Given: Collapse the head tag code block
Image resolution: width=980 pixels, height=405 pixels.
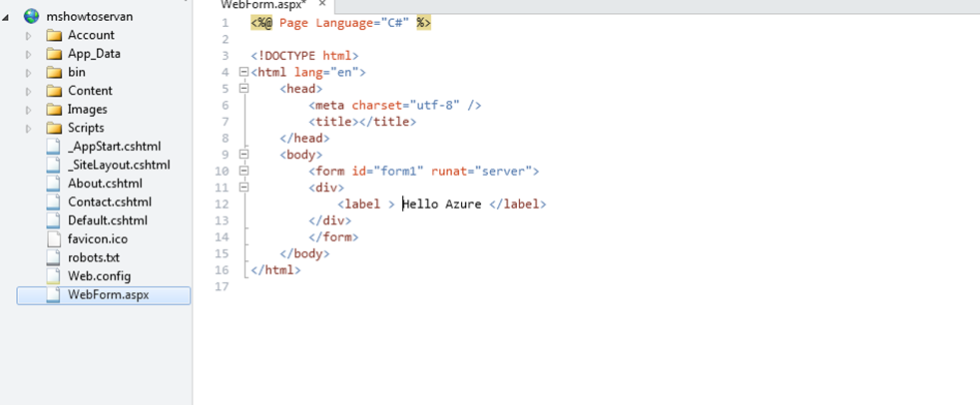Looking at the screenshot, I should [x=244, y=88].
